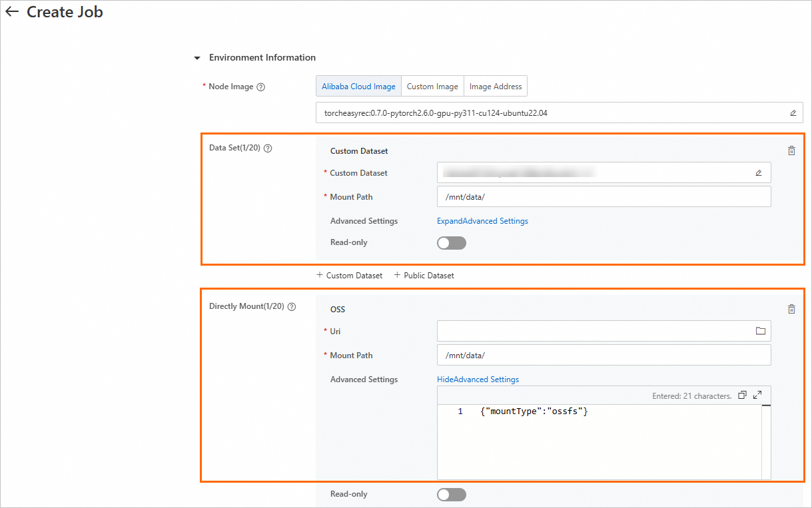This screenshot has height=508, width=812.
Task: Edit the Custom Dataset field with pencil icon
Action: (x=758, y=173)
